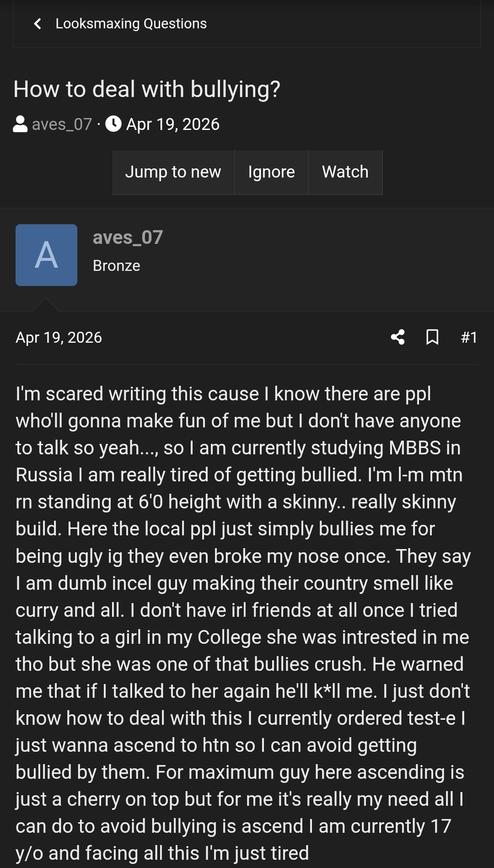The image size is (494, 868).
Task: Open the post permalink date above message
Action: (59, 338)
